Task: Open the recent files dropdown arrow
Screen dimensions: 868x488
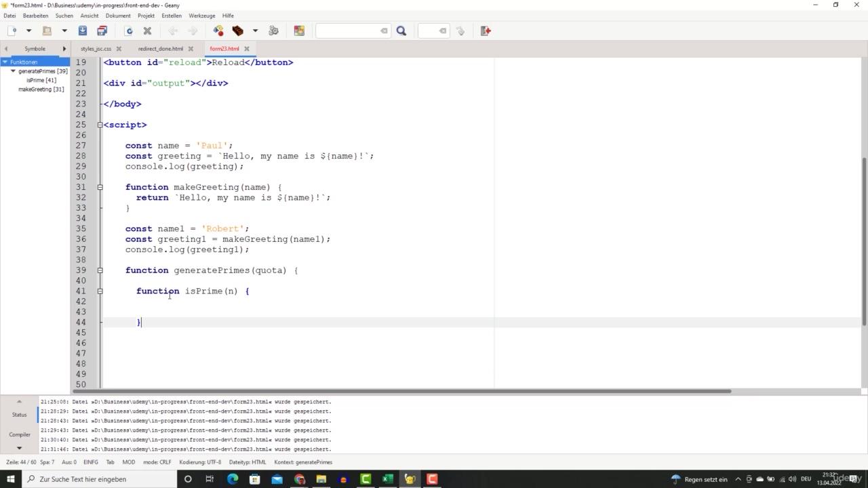Action: tap(64, 30)
